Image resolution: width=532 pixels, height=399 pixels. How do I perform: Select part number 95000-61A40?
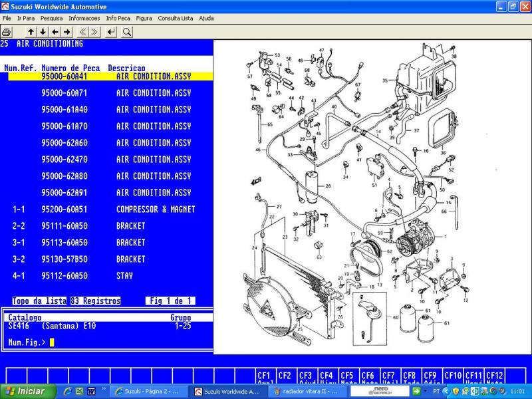click(x=64, y=110)
